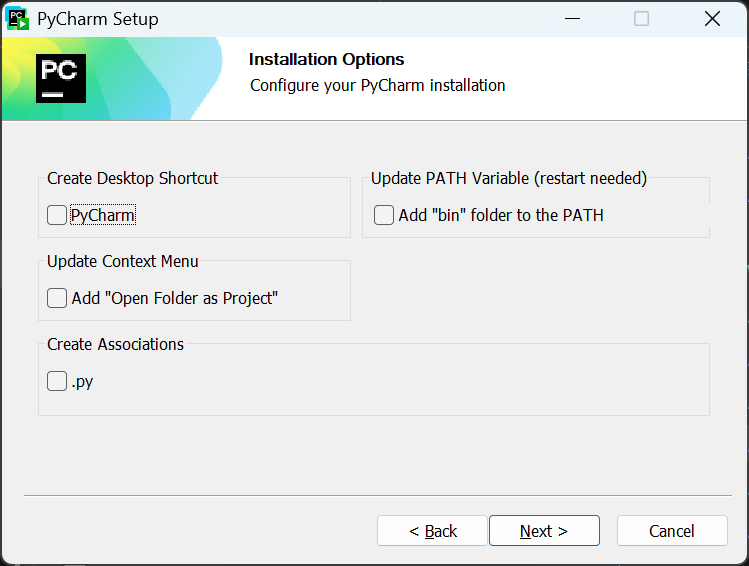The height and width of the screenshot is (566, 749).
Task: Enable the .py file association checkbox
Action: click(x=57, y=381)
